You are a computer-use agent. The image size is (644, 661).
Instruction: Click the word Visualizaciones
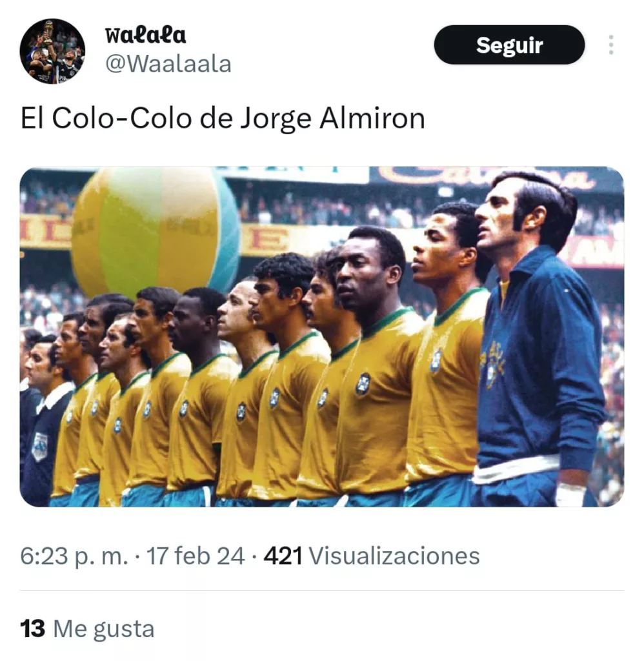pyautogui.click(x=394, y=556)
